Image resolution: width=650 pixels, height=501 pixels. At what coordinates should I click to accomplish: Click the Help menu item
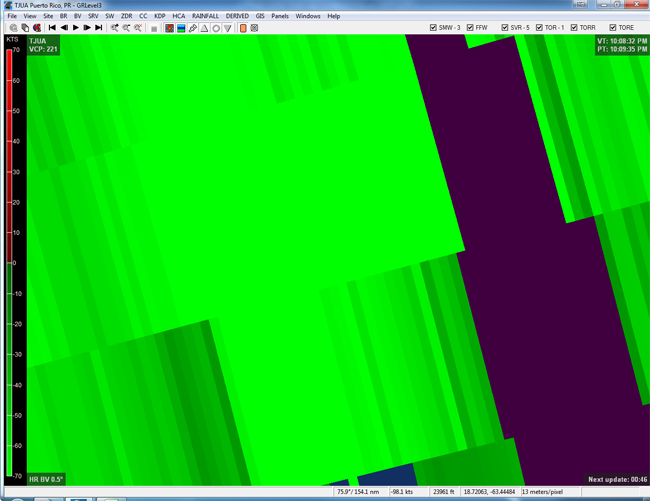(x=334, y=16)
